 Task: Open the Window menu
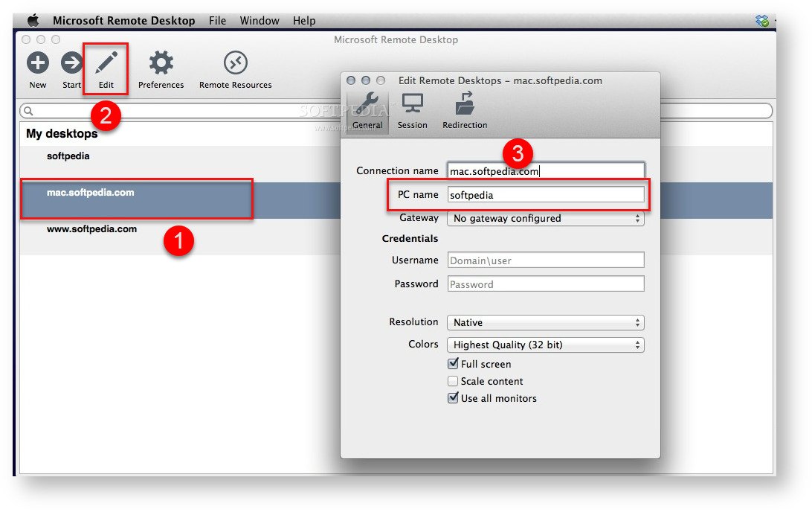coord(260,21)
